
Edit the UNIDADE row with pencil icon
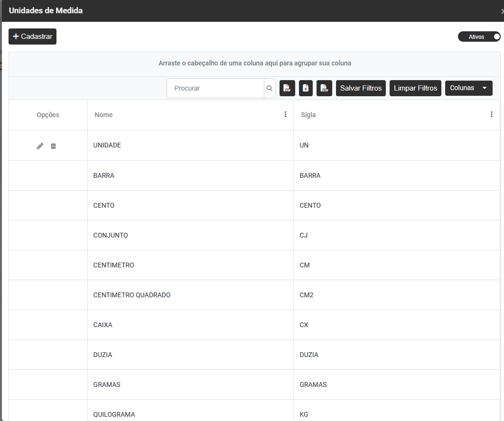40,146
